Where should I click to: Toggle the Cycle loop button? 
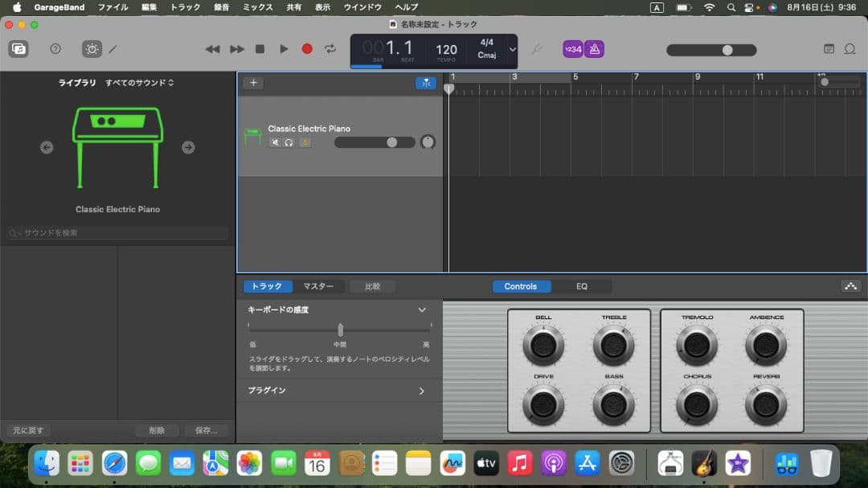(330, 49)
